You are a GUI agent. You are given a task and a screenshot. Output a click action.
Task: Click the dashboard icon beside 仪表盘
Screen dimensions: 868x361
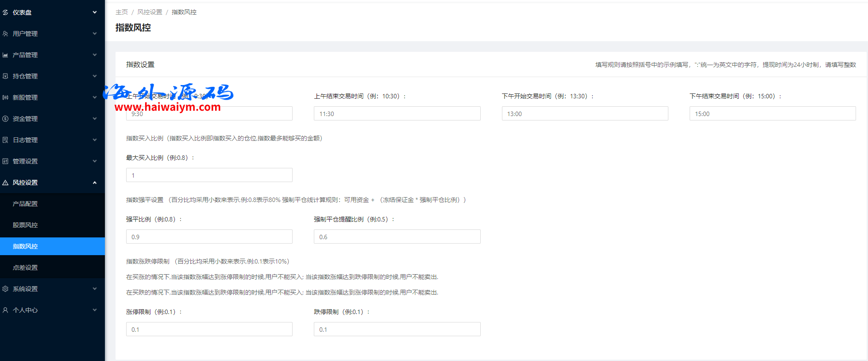[5, 12]
